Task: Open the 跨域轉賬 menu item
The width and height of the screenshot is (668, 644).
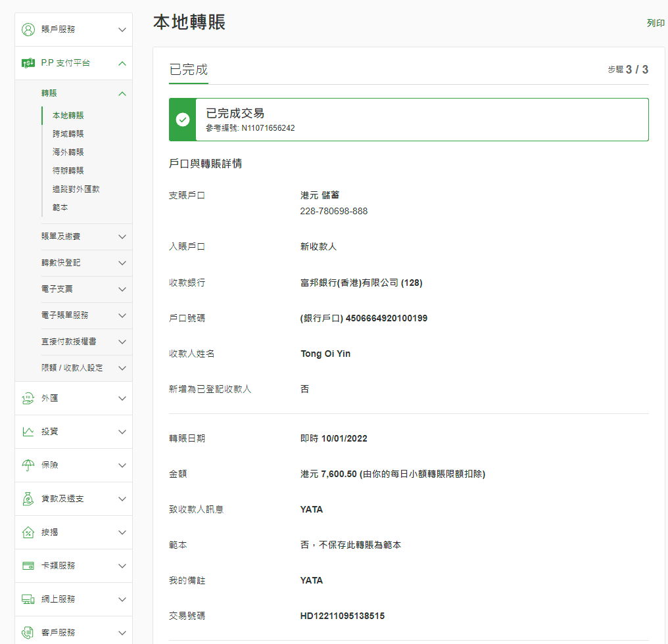Action: click(x=68, y=134)
